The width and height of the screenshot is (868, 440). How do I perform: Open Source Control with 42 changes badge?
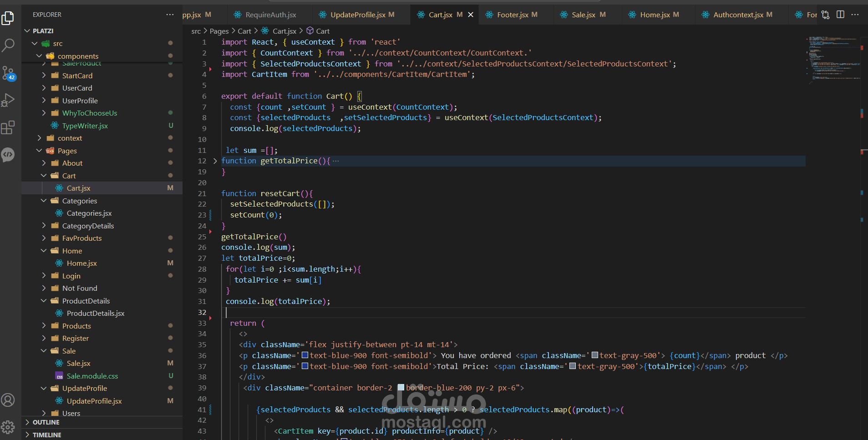(x=8, y=73)
